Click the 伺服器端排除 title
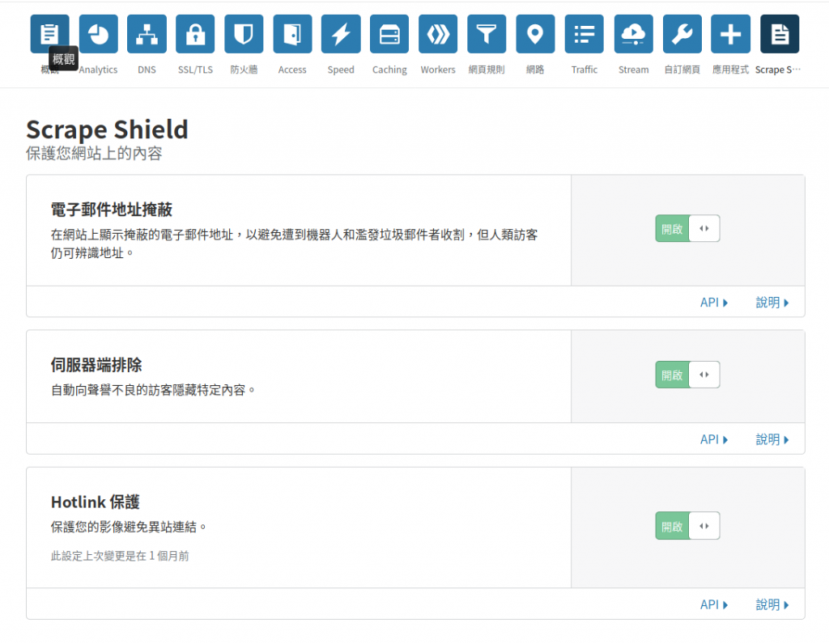The width and height of the screenshot is (829, 644). point(96,365)
